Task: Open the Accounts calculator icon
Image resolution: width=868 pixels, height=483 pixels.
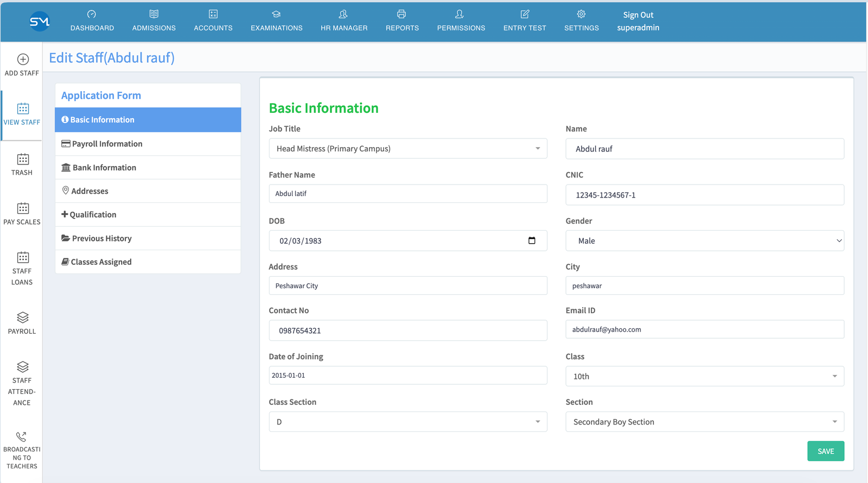Action: [x=213, y=14]
